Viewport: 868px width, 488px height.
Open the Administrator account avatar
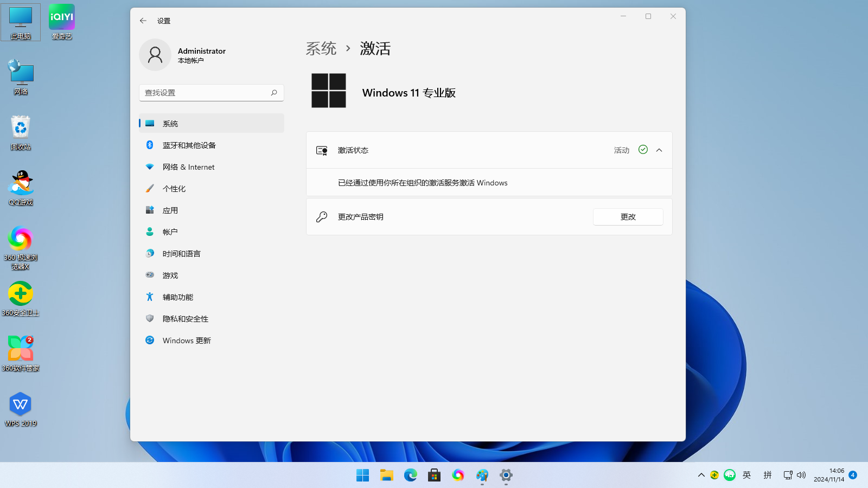click(155, 55)
